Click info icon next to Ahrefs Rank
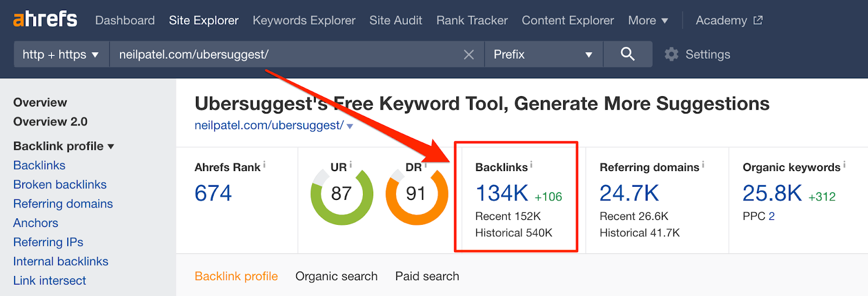 [x=264, y=164]
